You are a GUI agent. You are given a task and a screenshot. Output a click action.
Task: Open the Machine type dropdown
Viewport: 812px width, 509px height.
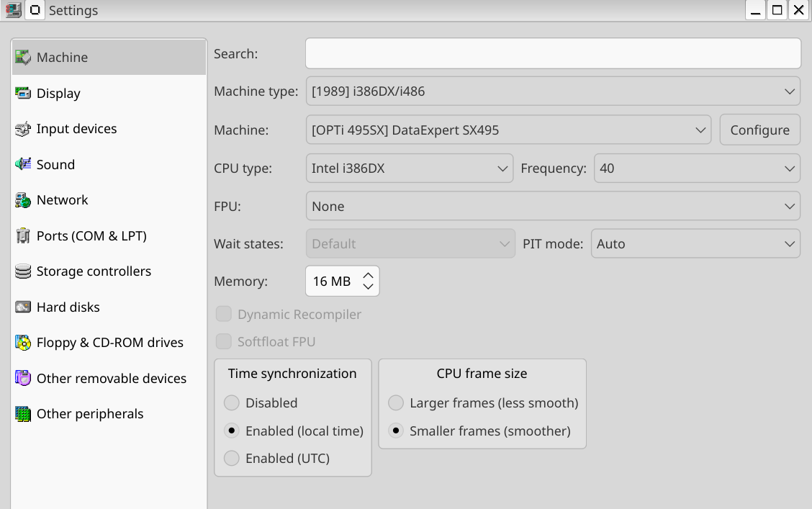[552, 91]
